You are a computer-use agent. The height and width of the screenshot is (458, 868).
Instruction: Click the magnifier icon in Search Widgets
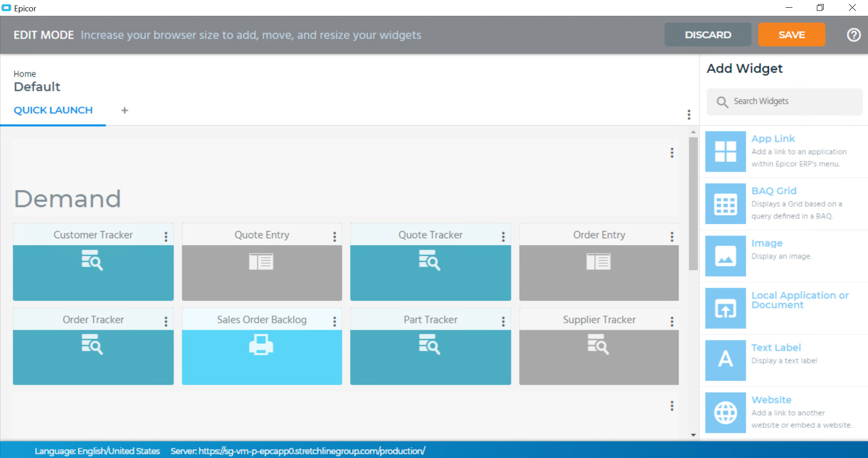coord(722,102)
